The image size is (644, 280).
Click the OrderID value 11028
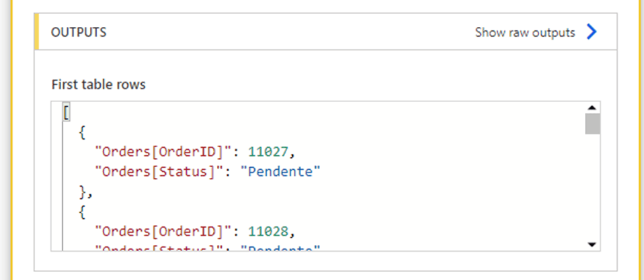(267, 231)
